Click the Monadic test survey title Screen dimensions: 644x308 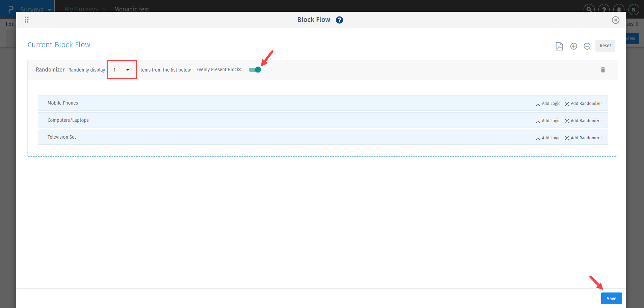132,9
